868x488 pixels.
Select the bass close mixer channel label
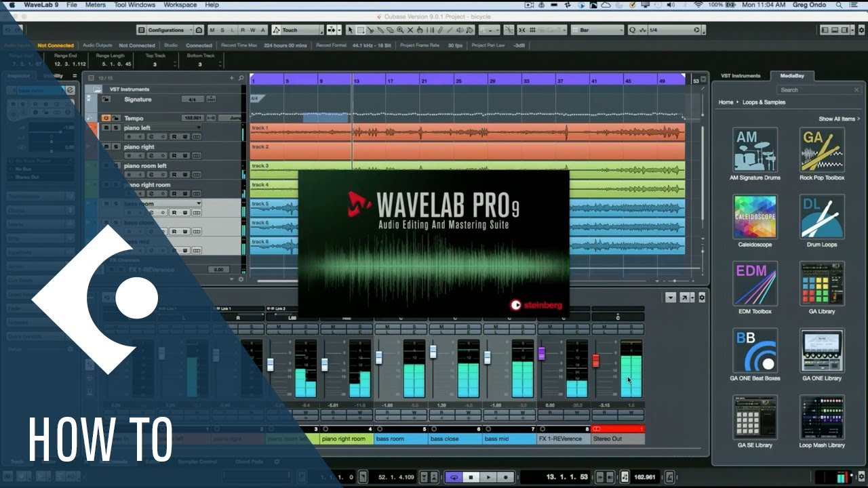[x=455, y=439]
